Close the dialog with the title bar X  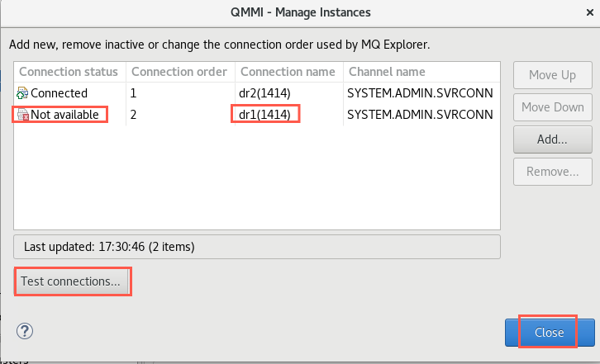click(x=589, y=12)
